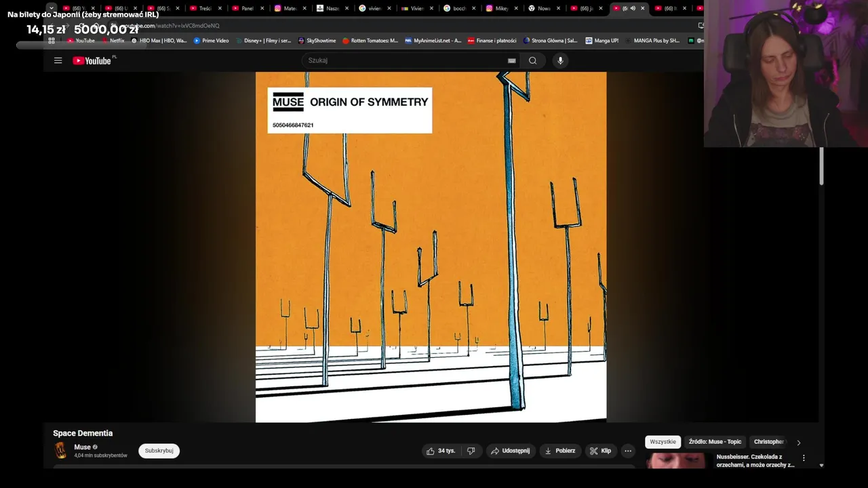Open the YouTube hamburger guide menu
868x488 pixels.
pos(58,60)
